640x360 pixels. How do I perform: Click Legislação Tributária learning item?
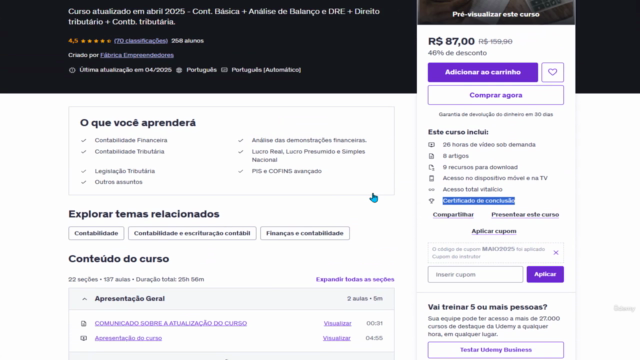point(124,171)
